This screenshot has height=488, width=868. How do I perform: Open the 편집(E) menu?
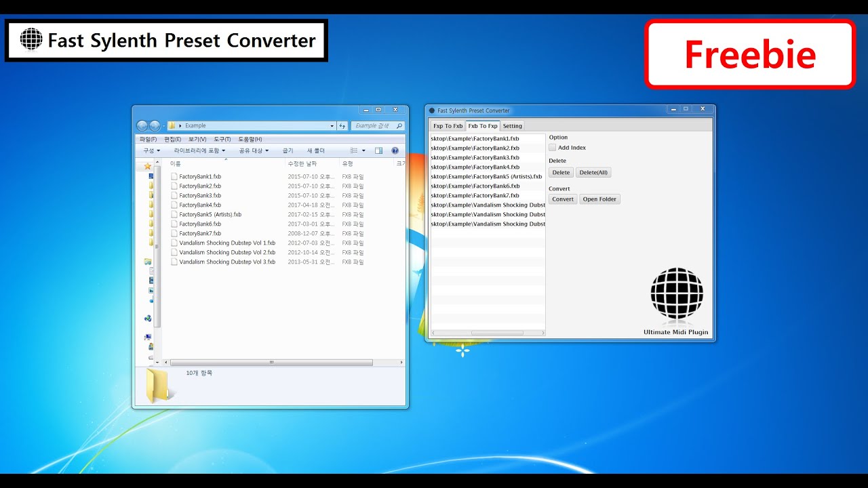172,139
